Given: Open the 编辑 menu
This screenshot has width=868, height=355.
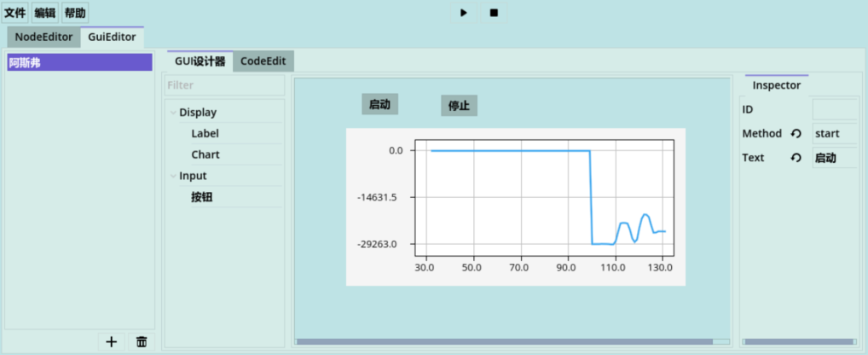Looking at the screenshot, I should pyautogui.click(x=45, y=13).
